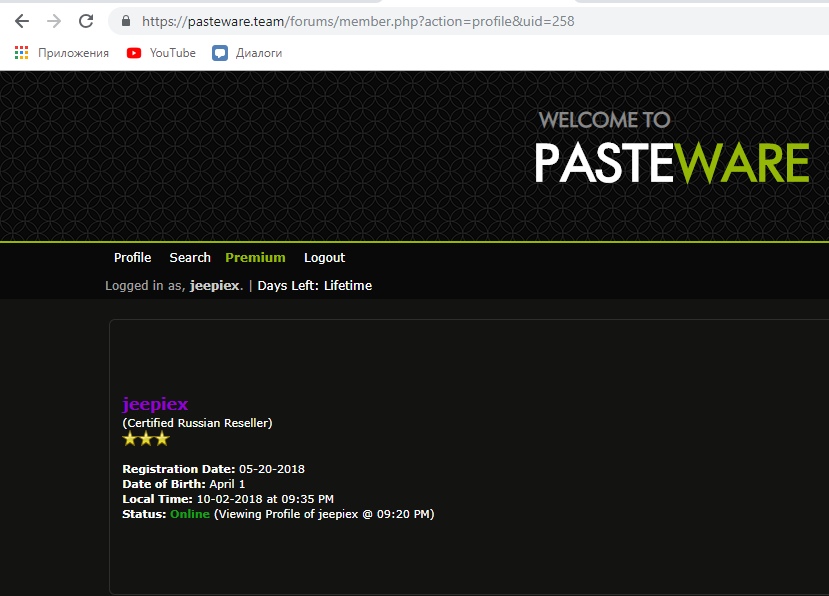This screenshot has width=829, height=596.
Task: Click Days Left: Lifetime text
Action: point(315,286)
